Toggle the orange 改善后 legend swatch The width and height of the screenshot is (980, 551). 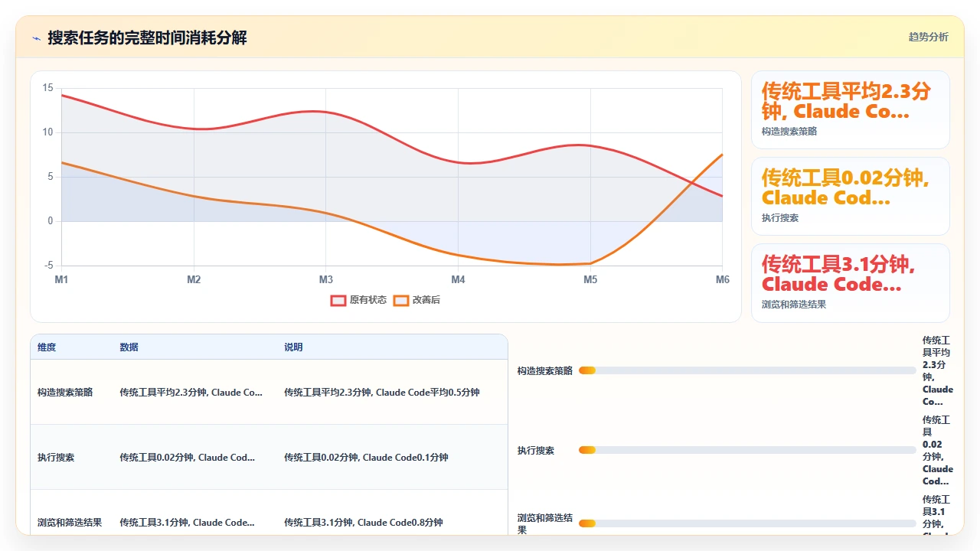point(401,300)
